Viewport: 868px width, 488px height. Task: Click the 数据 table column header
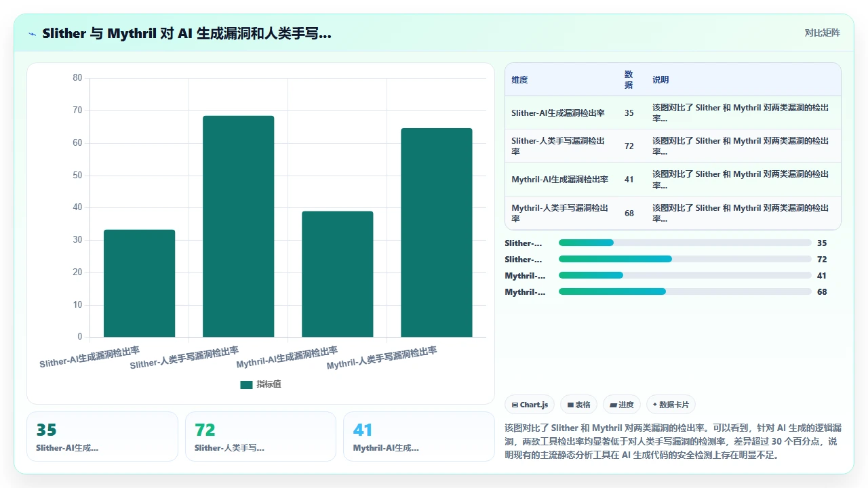click(629, 79)
